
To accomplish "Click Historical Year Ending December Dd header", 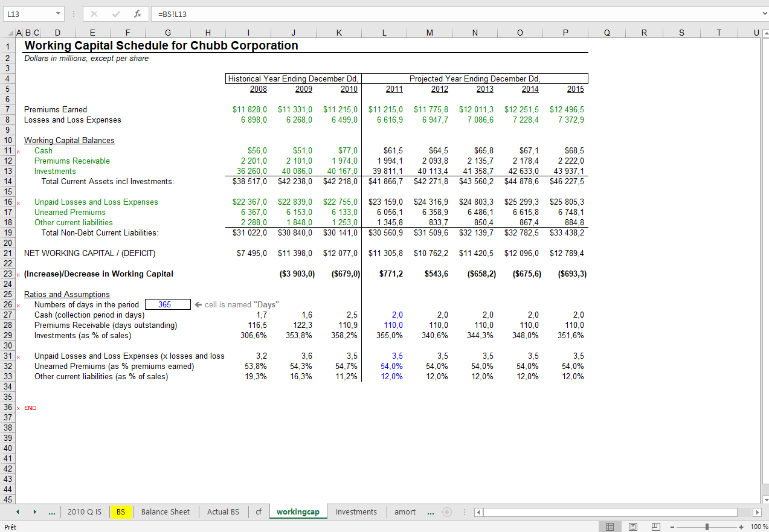I will coord(294,79).
